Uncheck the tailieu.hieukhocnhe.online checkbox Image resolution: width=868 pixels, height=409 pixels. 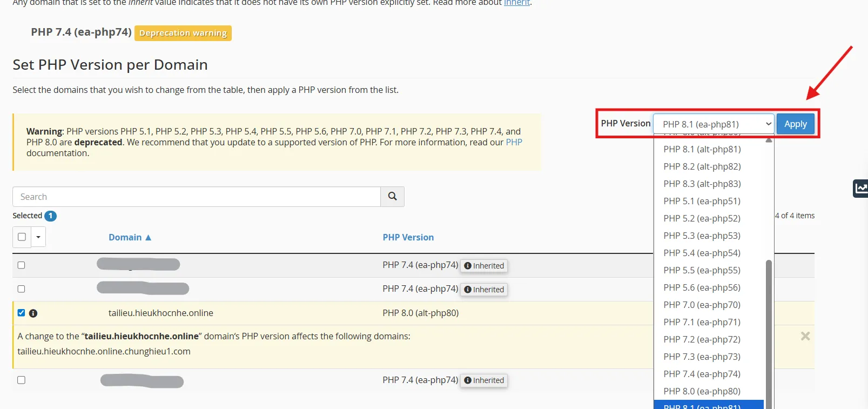22,313
